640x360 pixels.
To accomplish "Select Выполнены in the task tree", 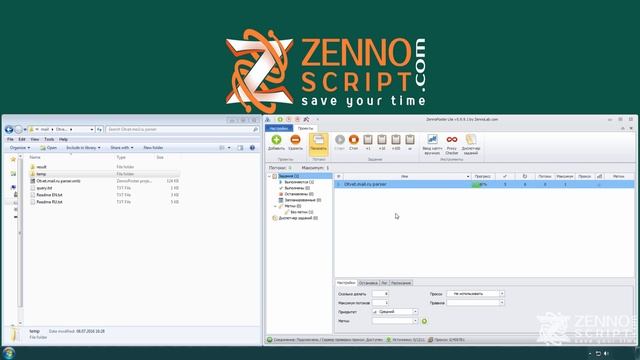I will point(297,188).
